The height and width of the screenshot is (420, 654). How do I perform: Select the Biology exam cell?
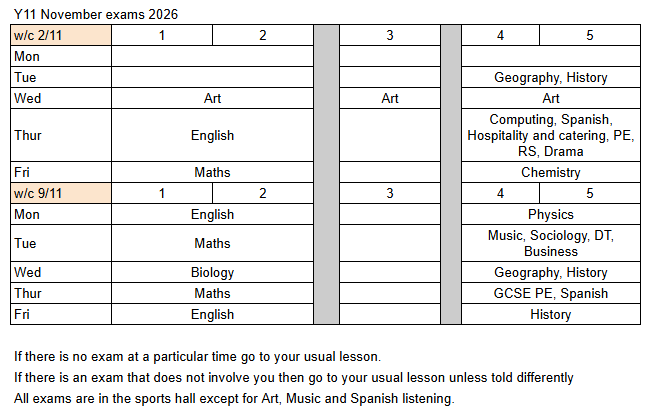tap(212, 272)
